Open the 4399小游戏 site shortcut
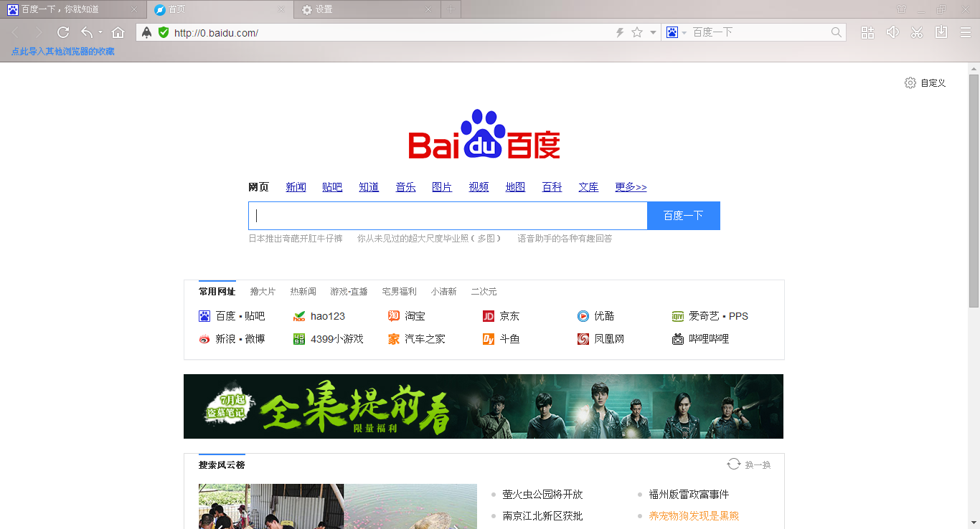This screenshot has width=980, height=529. (x=328, y=339)
